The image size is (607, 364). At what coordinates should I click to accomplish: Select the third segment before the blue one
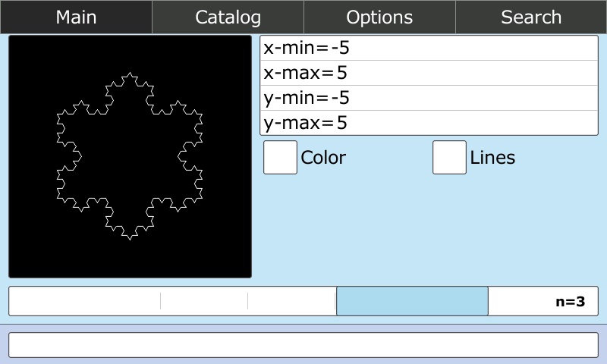(291, 301)
